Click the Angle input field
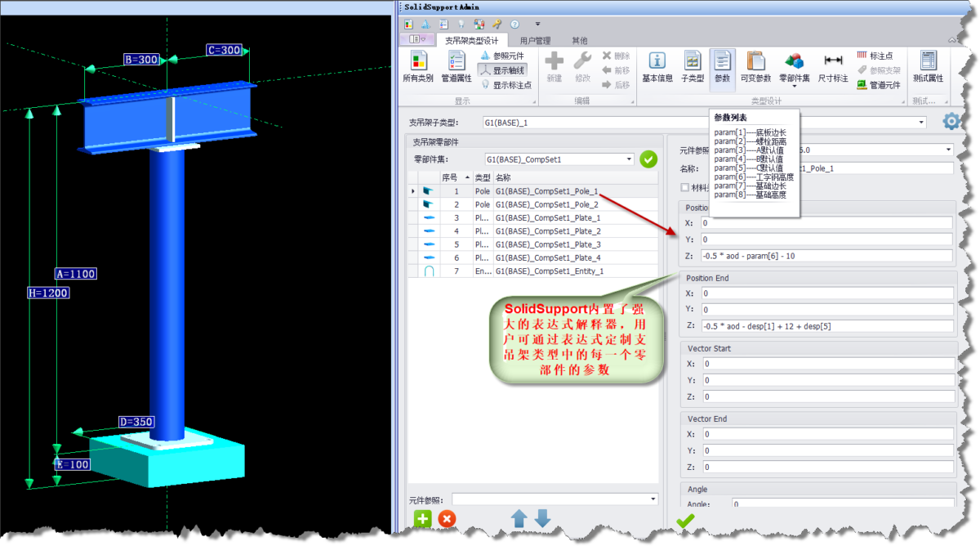Viewport: 980px width, 546px height. pyautogui.click(x=841, y=504)
